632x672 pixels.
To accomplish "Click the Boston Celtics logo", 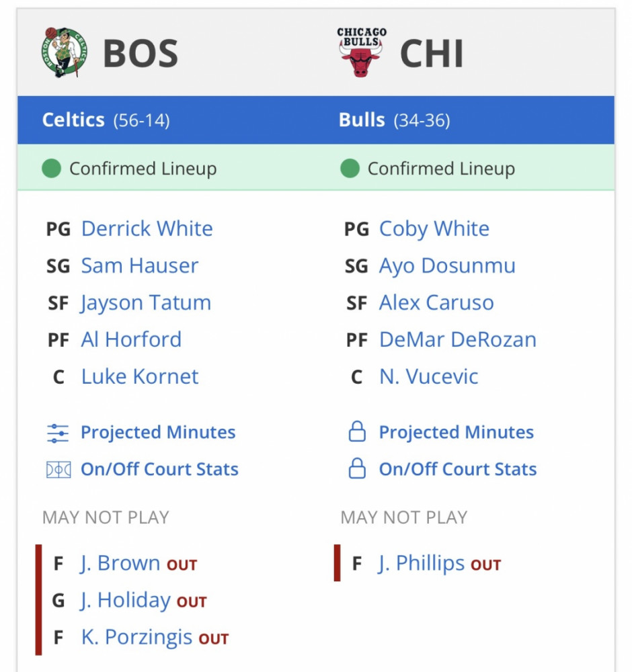I will click(x=65, y=52).
